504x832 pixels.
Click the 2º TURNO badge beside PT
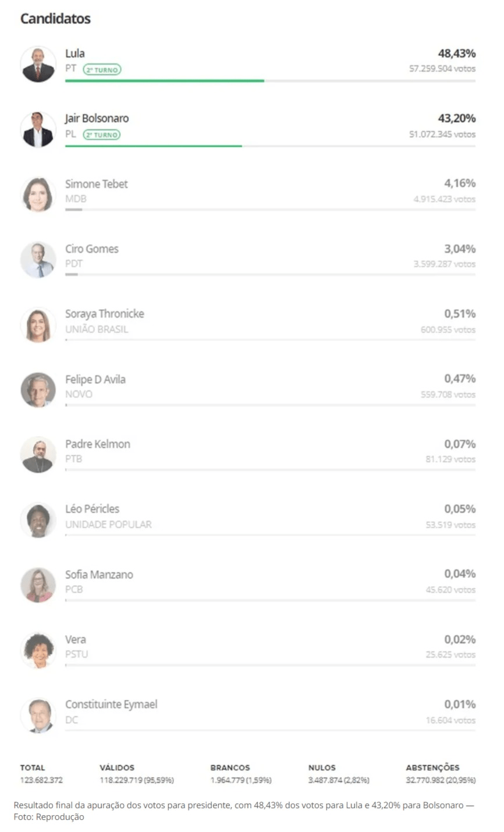coord(102,70)
